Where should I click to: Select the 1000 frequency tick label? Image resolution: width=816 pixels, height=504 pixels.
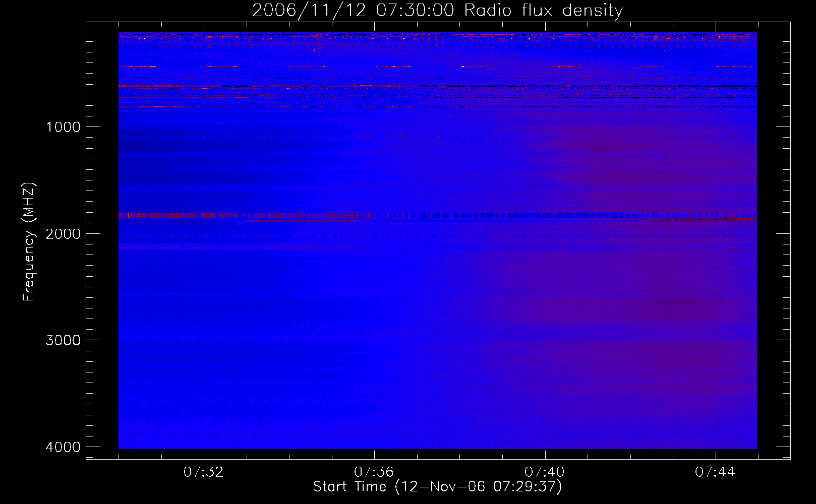click(x=64, y=127)
